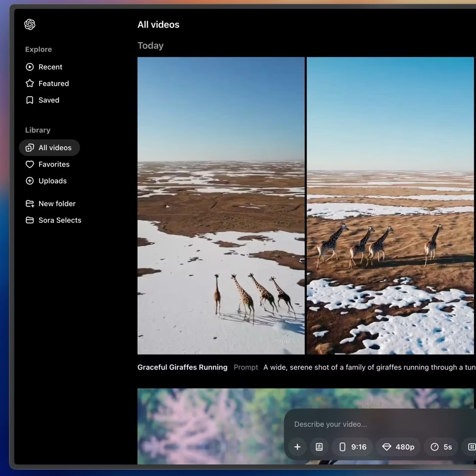Open the 9:16 aspect ratio dropdown
This screenshot has height=476, width=476.
(x=352, y=447)
